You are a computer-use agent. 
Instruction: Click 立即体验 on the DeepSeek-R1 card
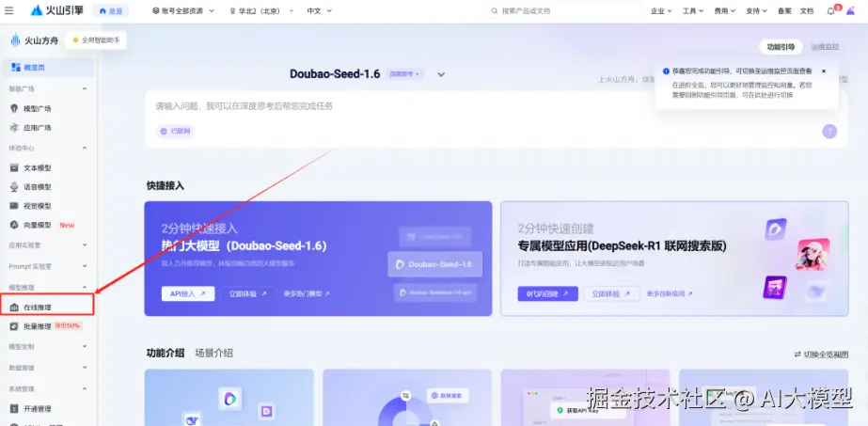click(x=611, y=293)
